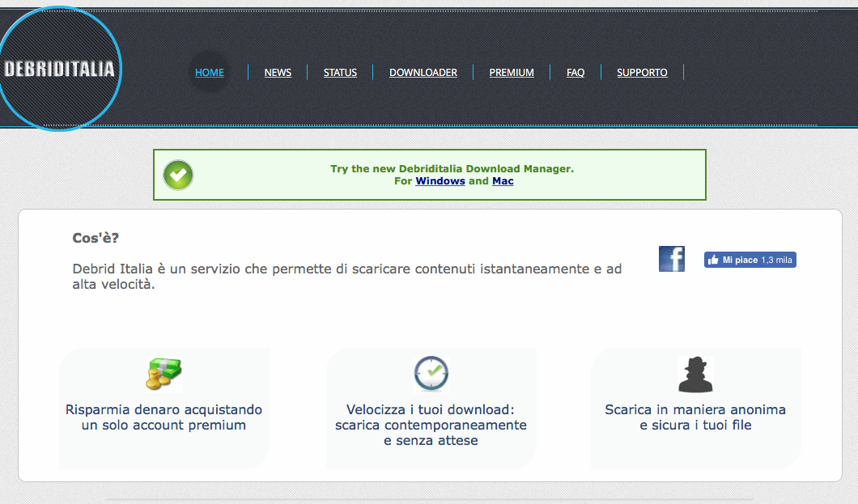Screen dimensions: 858x504
Task: Click the clock with checkmark icon
Action: (x=431, y=374)
